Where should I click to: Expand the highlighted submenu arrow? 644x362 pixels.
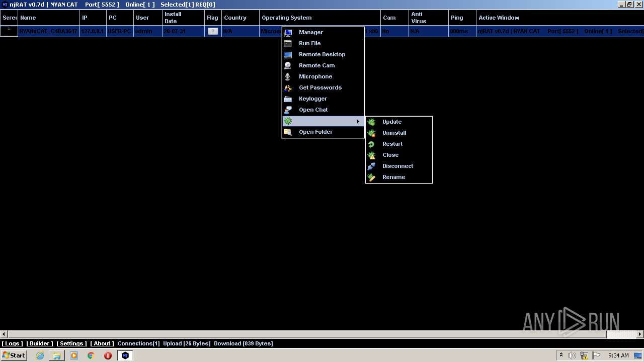coord(358,121)
